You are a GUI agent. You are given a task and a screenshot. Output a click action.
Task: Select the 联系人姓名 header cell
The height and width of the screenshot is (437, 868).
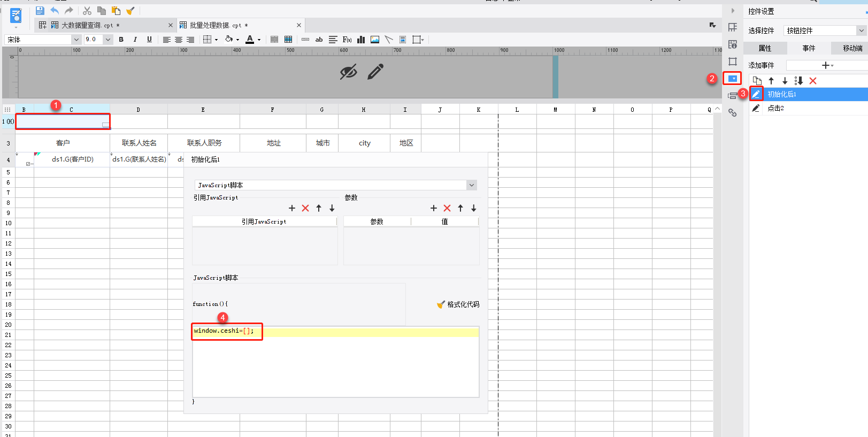(139, 143)
